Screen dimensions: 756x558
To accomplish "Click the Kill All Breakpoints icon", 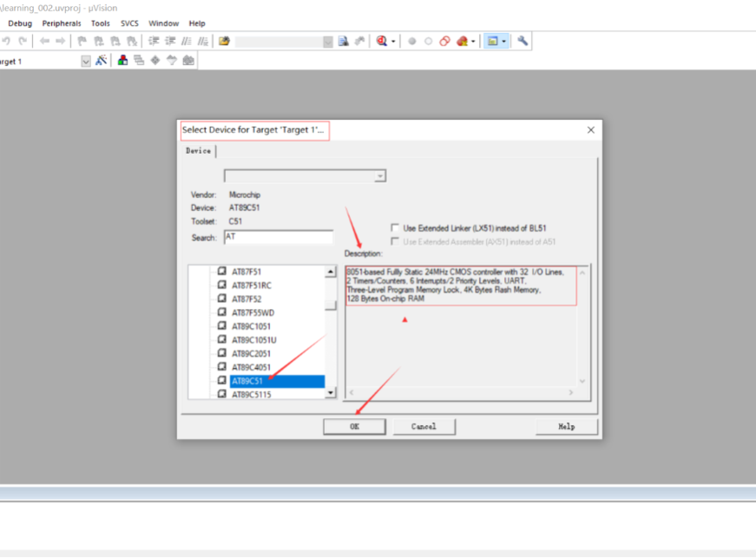I will coord(462,42).
